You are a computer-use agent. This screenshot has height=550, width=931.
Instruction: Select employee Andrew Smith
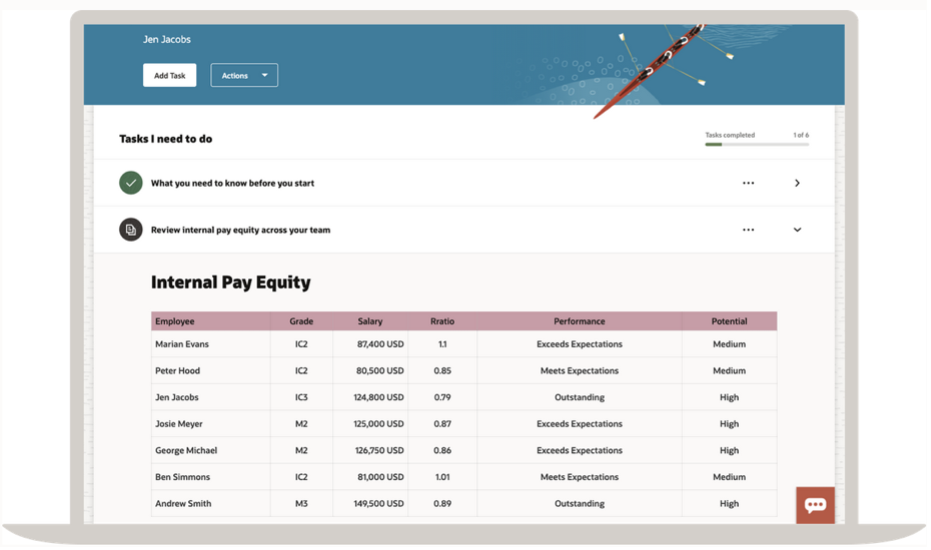tap(183, 504)
